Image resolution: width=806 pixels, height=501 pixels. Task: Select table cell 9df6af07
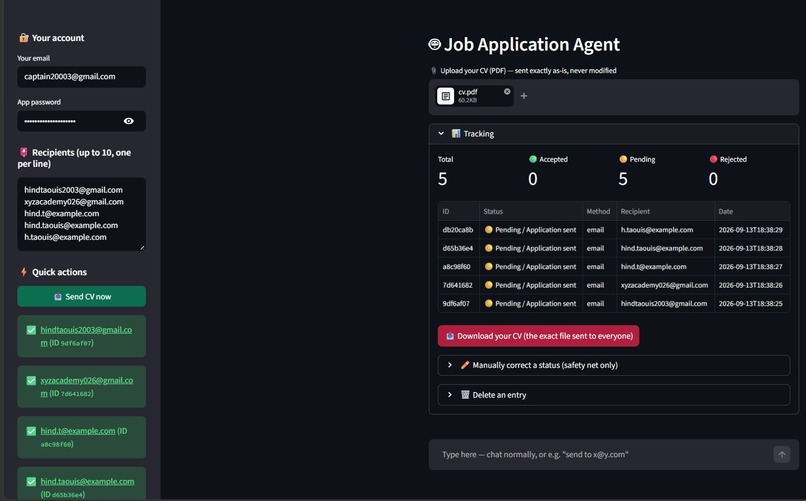click(459, 304)
